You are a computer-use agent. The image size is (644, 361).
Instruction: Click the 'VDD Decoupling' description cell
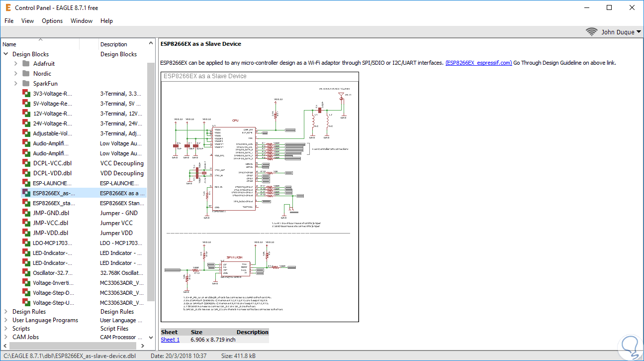(x=122, y=173)
